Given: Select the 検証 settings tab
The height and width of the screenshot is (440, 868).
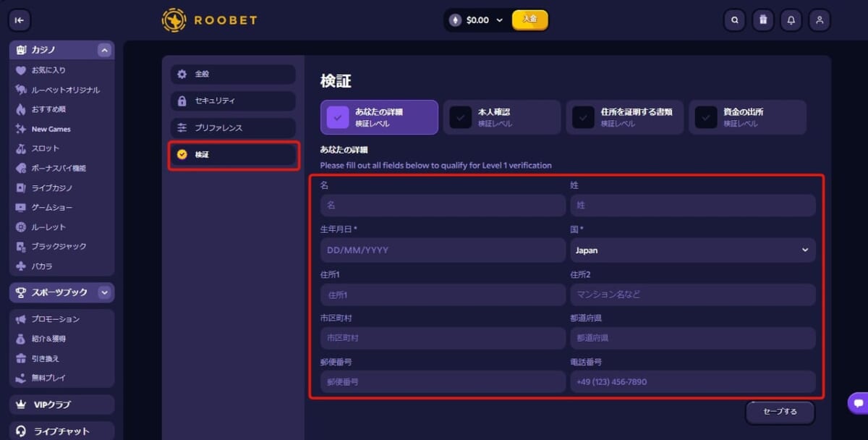Looking at the screenshot, I should 233,154.
